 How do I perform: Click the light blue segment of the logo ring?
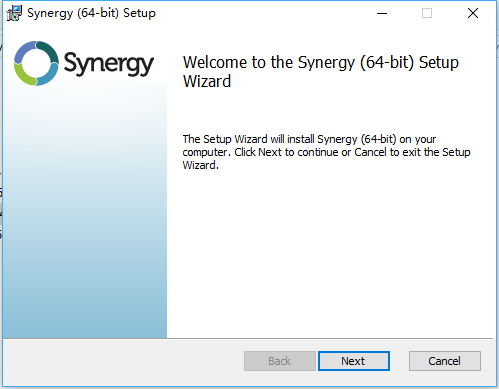coord(49,75)
